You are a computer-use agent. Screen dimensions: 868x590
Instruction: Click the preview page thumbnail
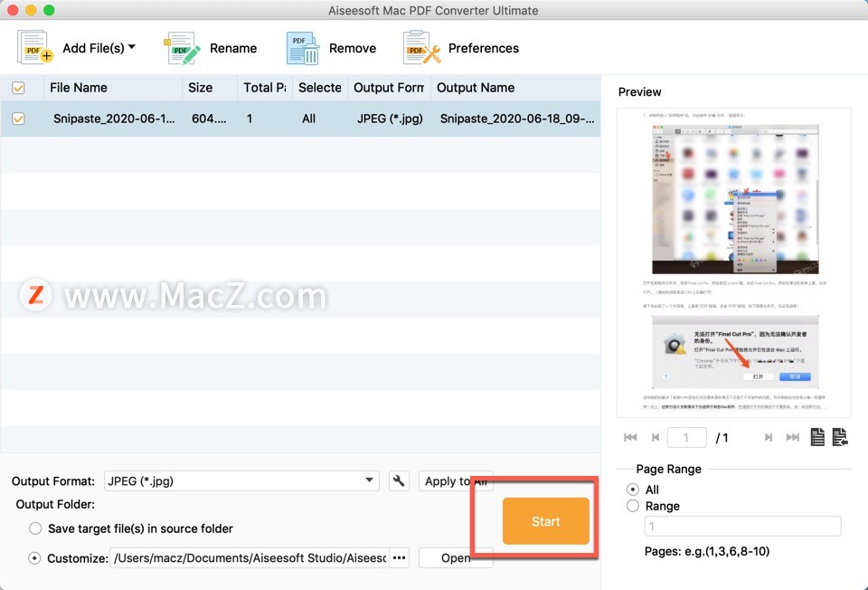733,262
